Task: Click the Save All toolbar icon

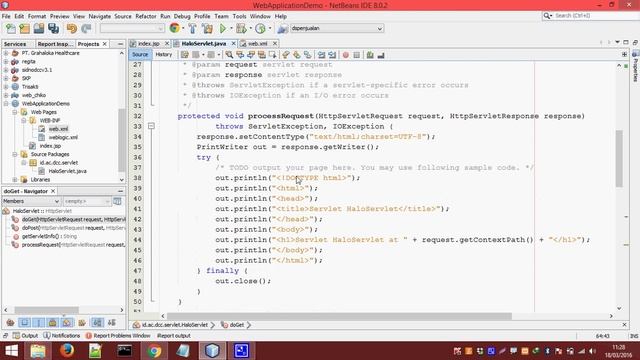Action: [53, 28]
